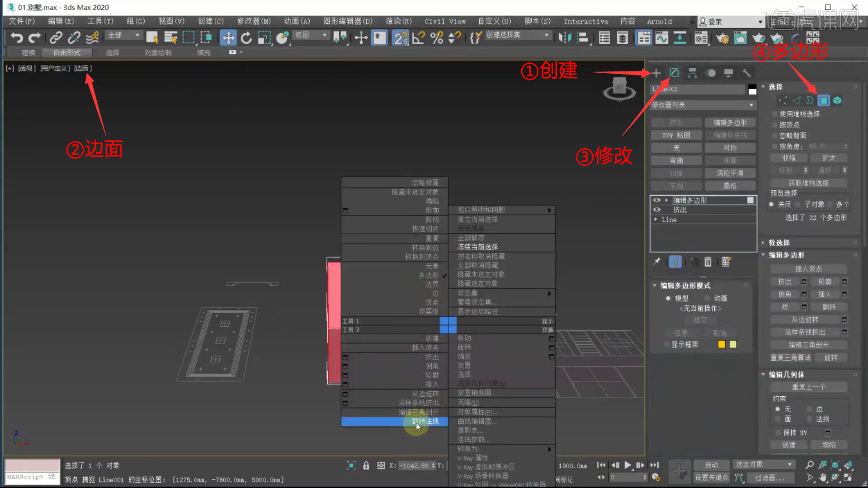Toggle 使用堆栈选择 checkbox
Viewport: 868px width, 488px height.
pyautogui.click(x=775, y=114)
